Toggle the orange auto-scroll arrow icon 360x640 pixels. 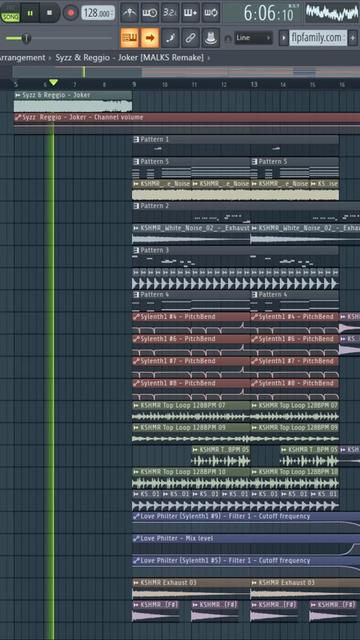(x=150, y=38)
